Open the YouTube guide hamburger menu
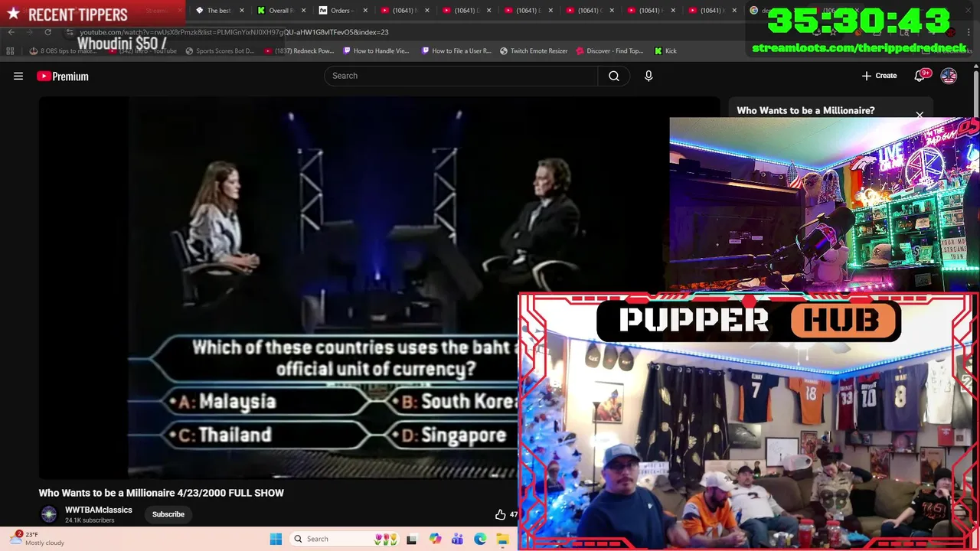The image size is (980, 551). [x=18, y=76]
